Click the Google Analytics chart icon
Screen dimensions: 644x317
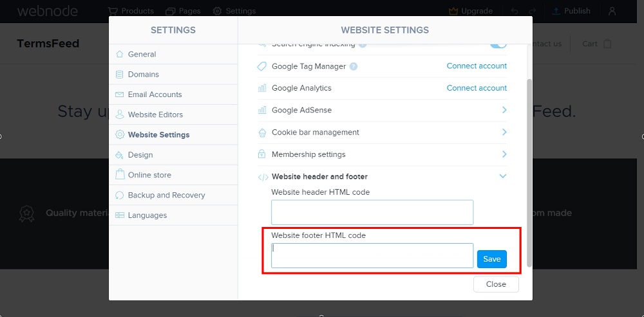(x=261, y=88)
